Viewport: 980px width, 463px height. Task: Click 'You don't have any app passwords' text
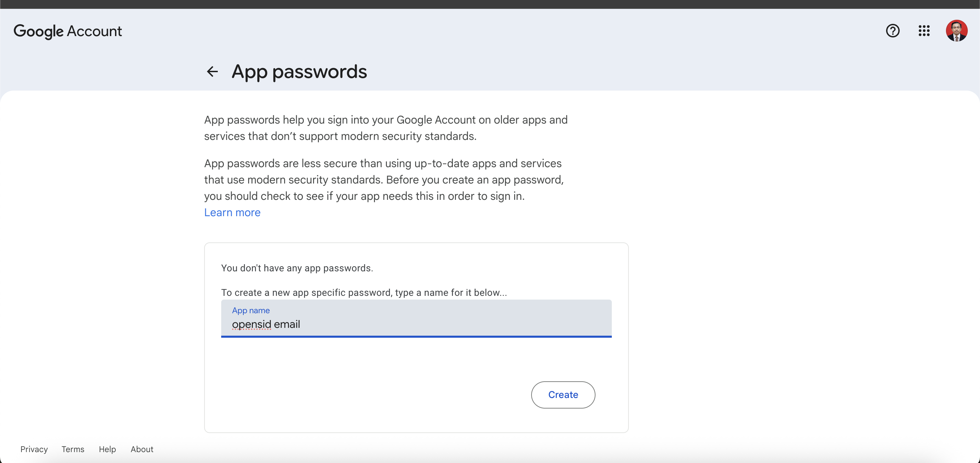(297, 268)
